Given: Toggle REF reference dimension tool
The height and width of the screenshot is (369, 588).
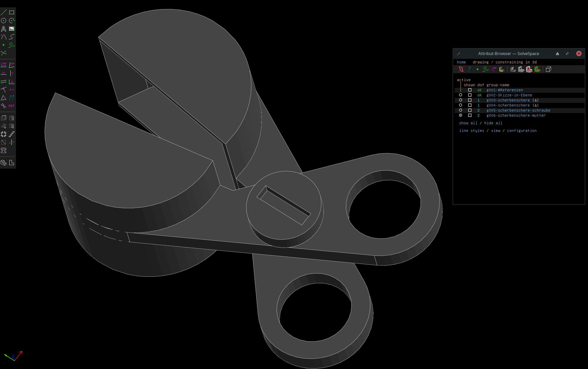Looking at the screenshot, I should [12, 106].
